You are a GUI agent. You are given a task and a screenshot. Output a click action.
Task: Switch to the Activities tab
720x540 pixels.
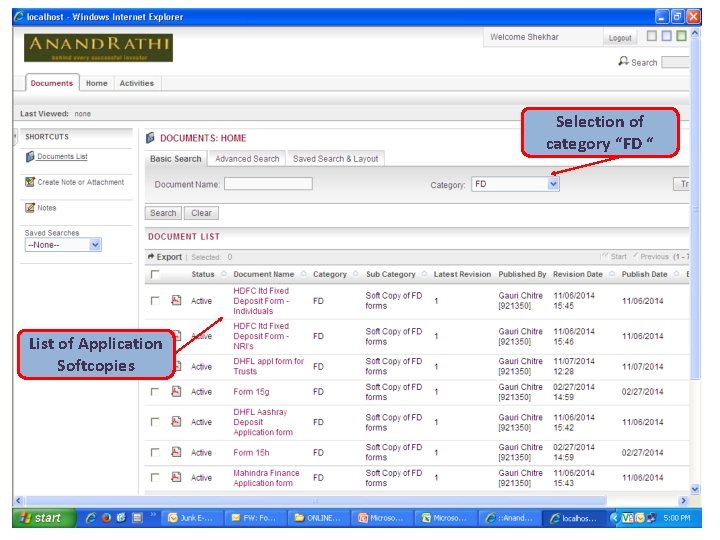tap(137, 83)
